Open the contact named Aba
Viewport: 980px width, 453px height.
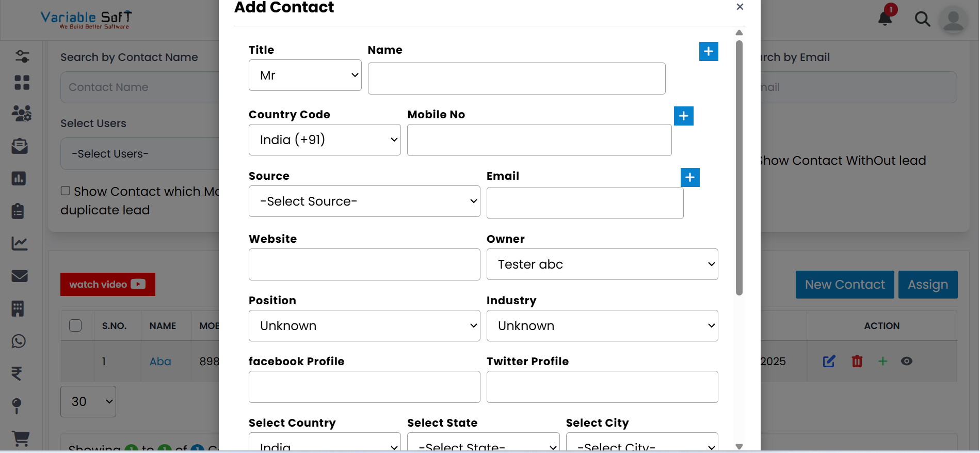(x=160, y=361)
